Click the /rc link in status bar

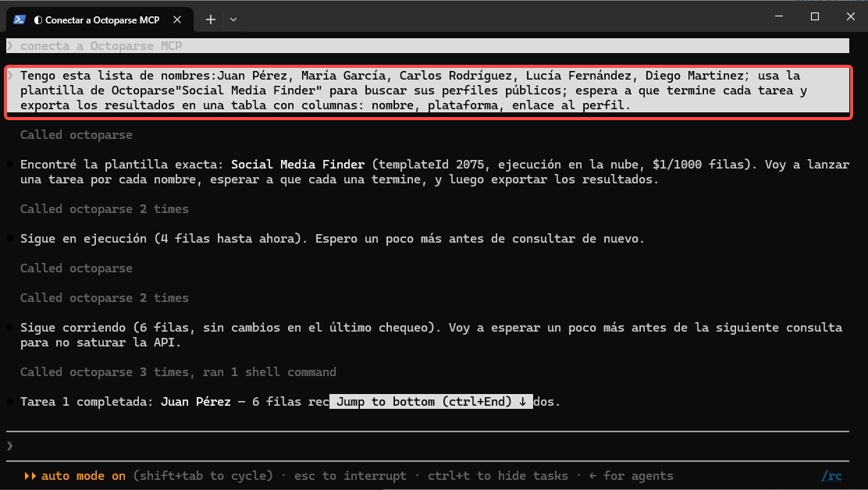tap(831, 476)
